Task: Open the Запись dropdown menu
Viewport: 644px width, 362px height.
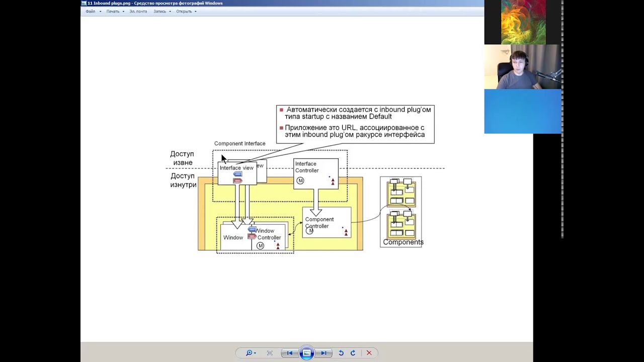Action: [162, 11]
